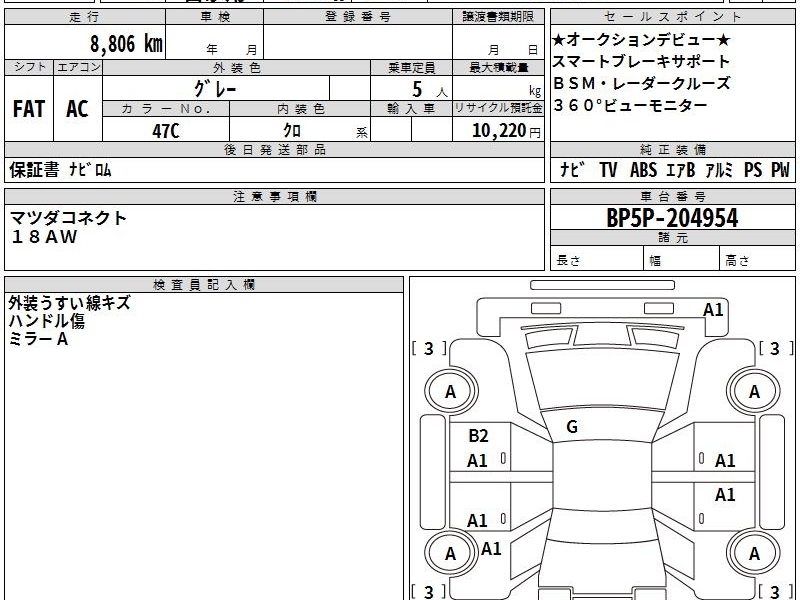Image resolution: width=800 pixels, height=600 pixels.
Task: Select the 注意事項欄 header
Action: 274,196
